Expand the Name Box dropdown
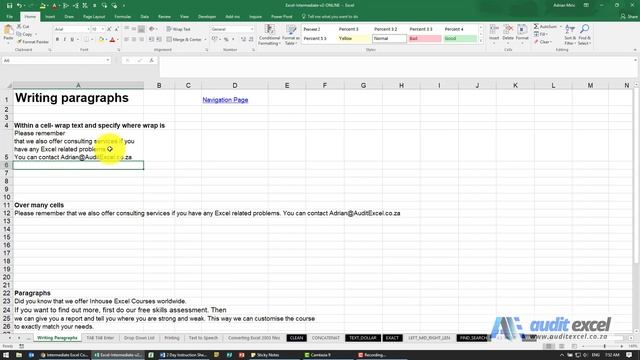Viewport: 640px width, 360px height. 108,60
